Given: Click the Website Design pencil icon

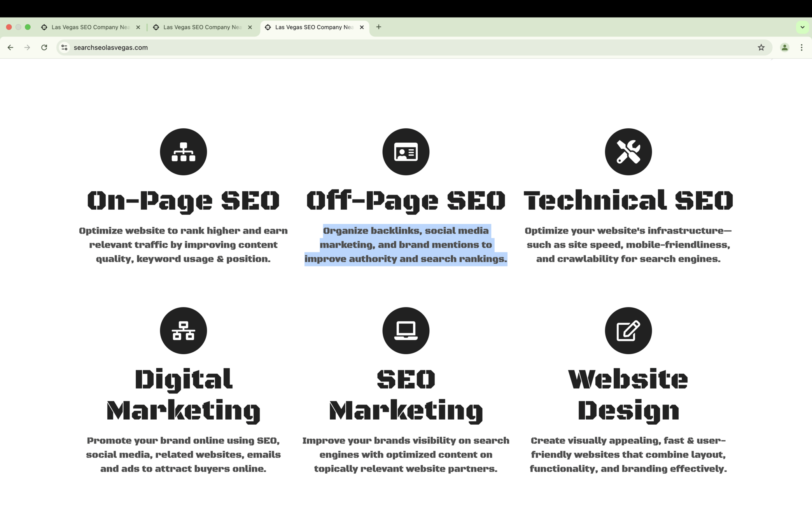Looking at the screenshot, I should click(x=628, y=331).
